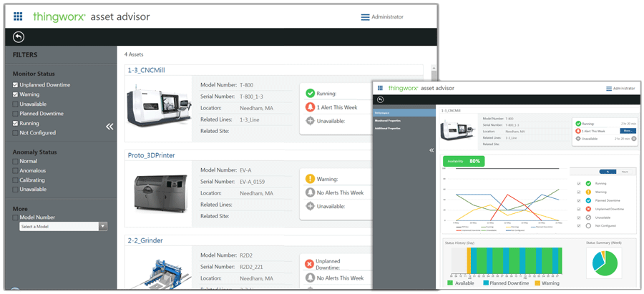Image resolution: width=644 pixels, height=294 pixels.
Task: Click the back arrow in detail window
Action: click(381, 99)
